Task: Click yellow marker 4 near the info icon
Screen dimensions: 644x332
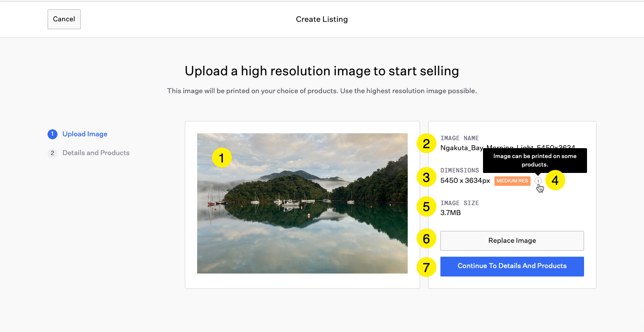Action: (555, 181)
